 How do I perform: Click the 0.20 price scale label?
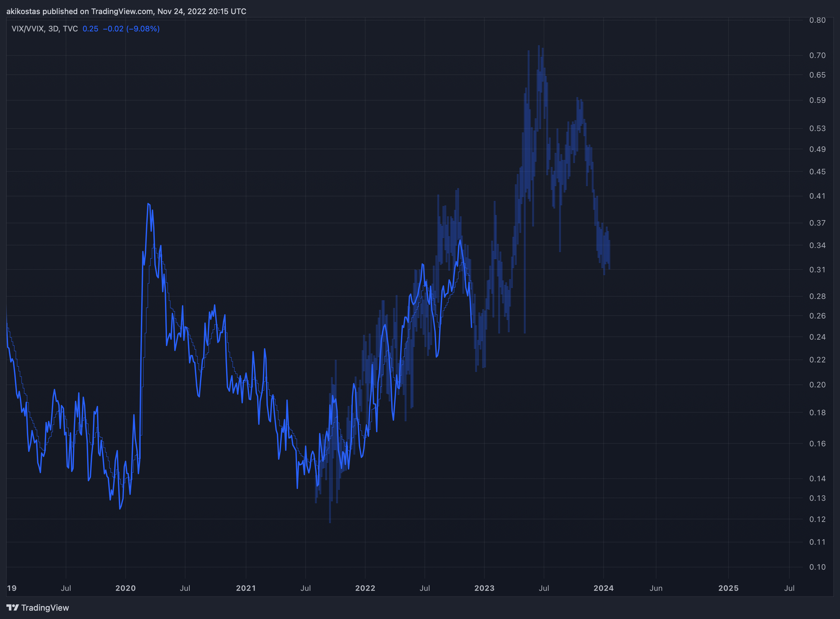(818, 385)
